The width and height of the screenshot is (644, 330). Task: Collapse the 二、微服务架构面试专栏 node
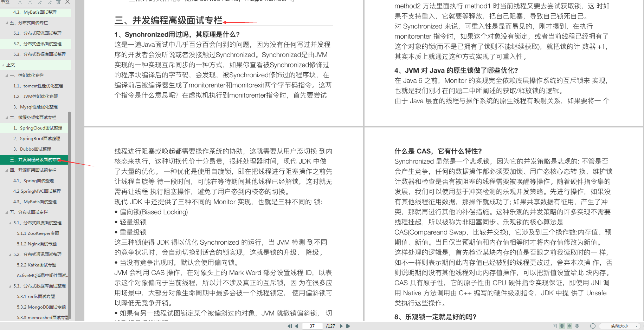pyautogui.click(x=7, y=118)
